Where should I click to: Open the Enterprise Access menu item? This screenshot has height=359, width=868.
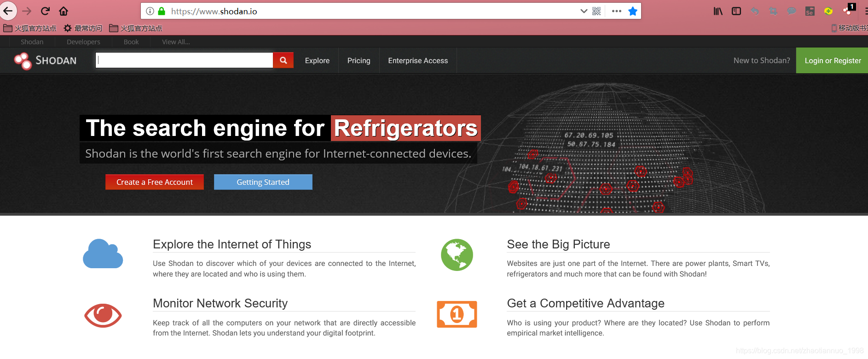(x=418, y=60)
